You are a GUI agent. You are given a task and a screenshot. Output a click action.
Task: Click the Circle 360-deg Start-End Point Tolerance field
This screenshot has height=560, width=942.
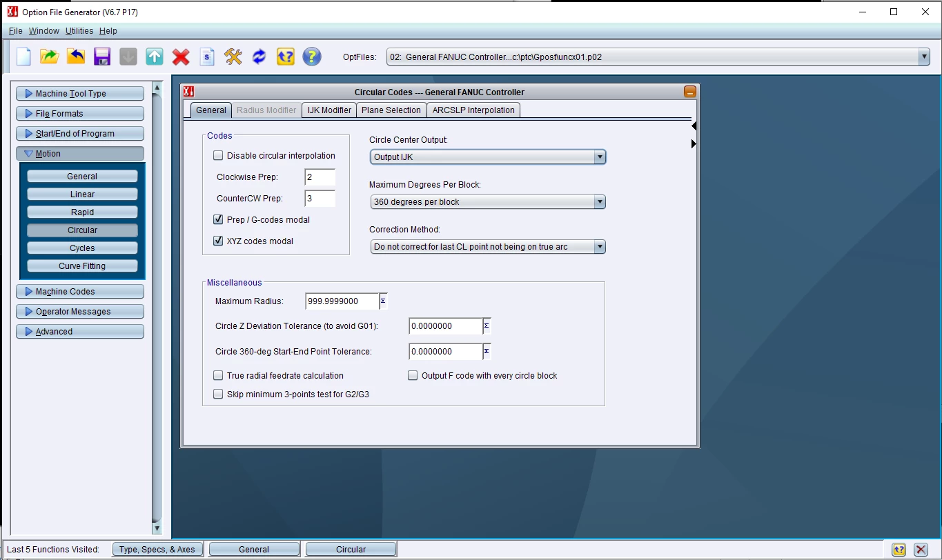pos(446,352)
